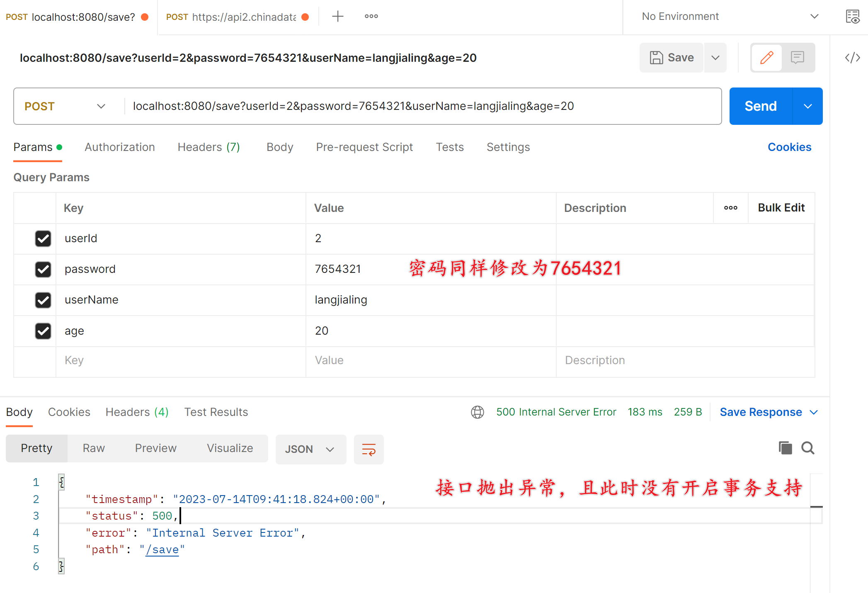The height and width of the screenshot is (593, 868).
Task: Open the tab overflow three-dots menu
Action: tap(371, 17)
